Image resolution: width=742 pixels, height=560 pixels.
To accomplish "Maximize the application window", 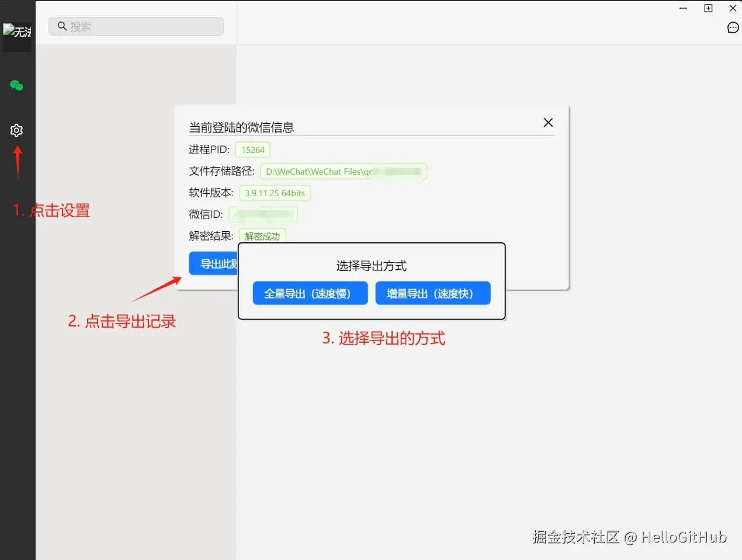I will (x=708, y=8).
